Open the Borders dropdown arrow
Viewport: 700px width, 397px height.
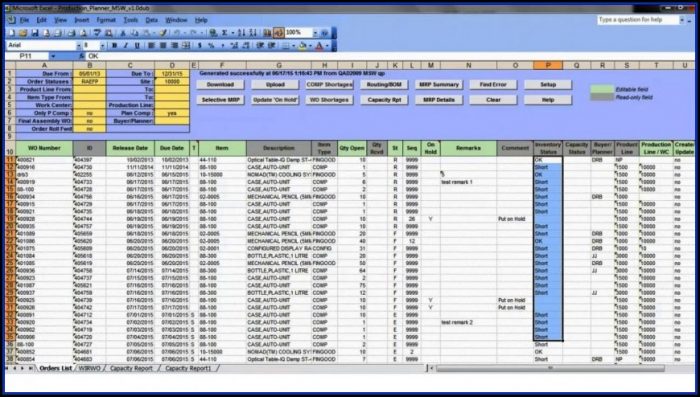(293, 45)
